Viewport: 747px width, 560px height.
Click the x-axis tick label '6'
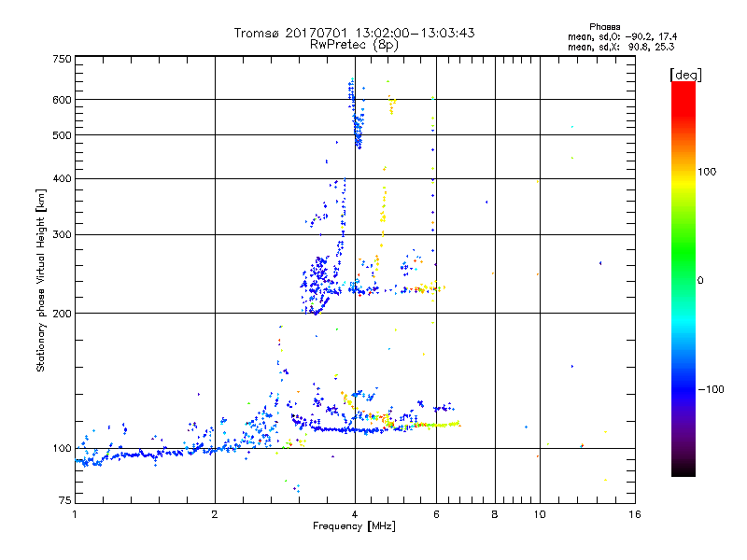(x=436, y=514)
